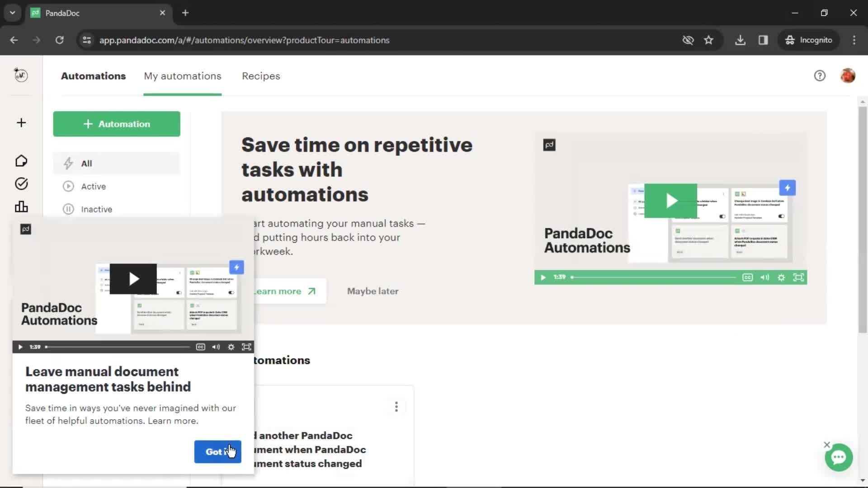Open three-dot menu on automation card
The width and height of the screenshot is (868, 488).
coord(396,407)
